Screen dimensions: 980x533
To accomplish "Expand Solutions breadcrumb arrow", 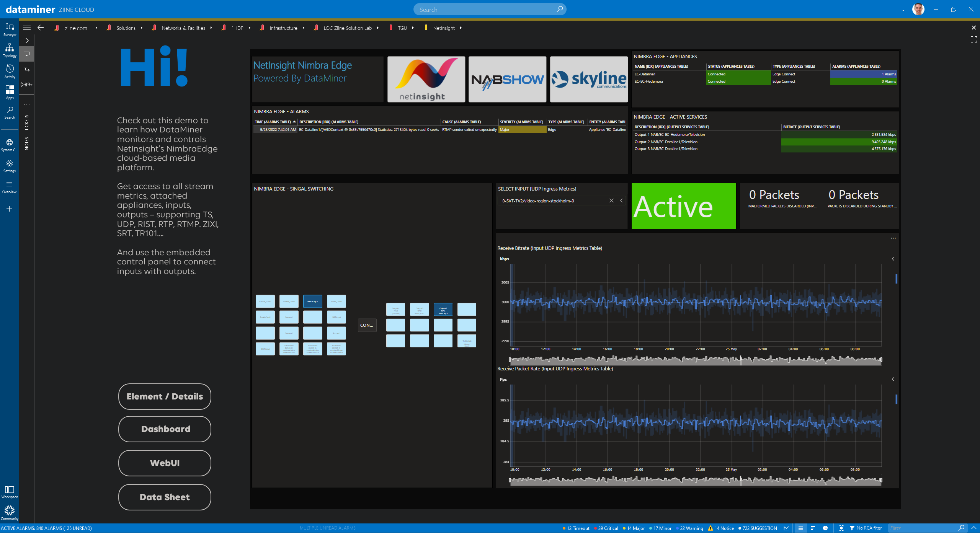I will tap(141, 28).
